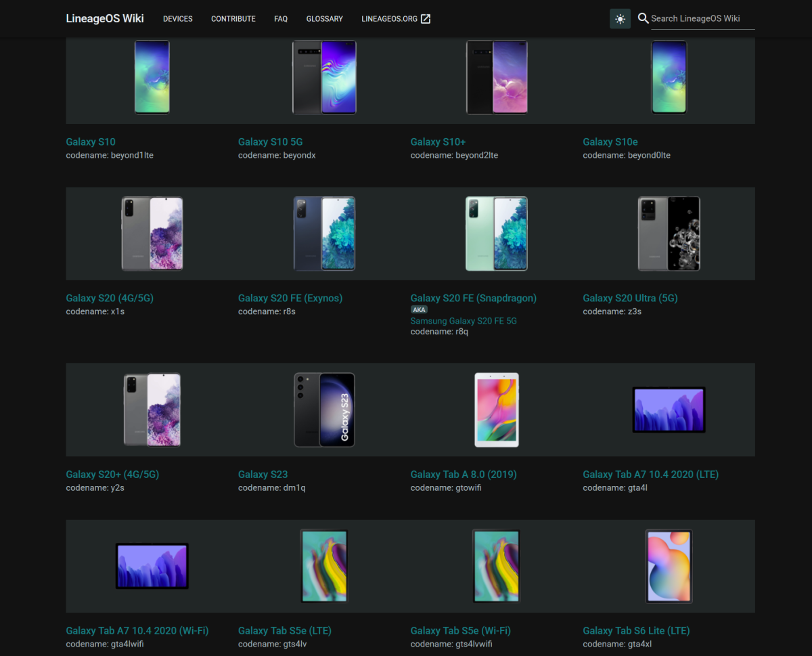Open the Galaxy S20 FE (Exynos) link
The height and width of the screenshot is (656, 812).
(x=290, y=298)
